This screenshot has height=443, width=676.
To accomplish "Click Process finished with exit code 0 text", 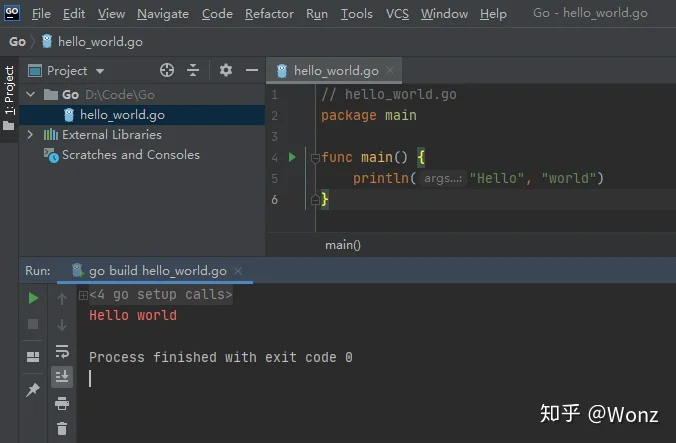I will (x=221, y=357).
